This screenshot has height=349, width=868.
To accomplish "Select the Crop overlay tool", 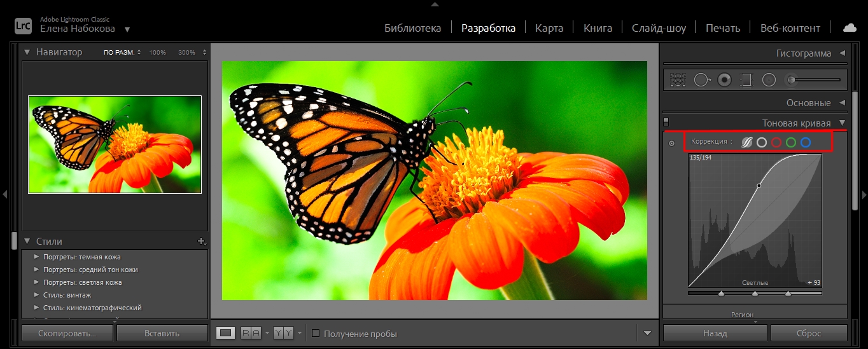I will [x=678, y=80].
